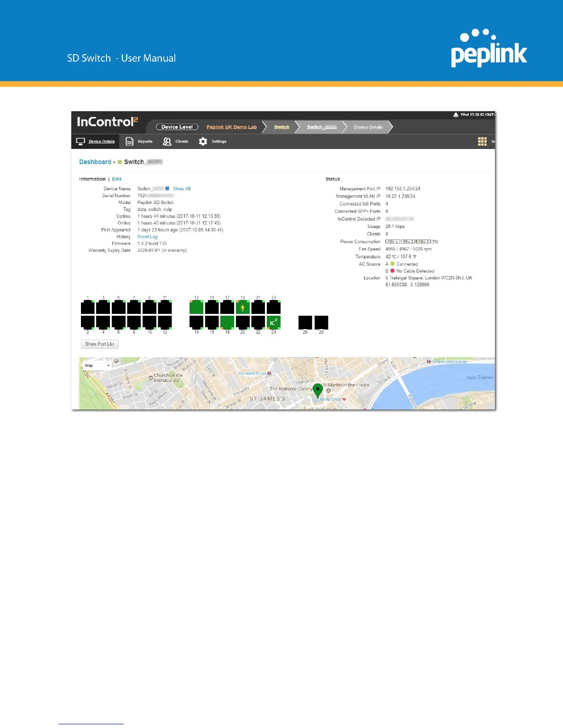This screenshot has height=728, width=563.
Task: Select SFP+ port 26 icon
Action: coord(321,322)
